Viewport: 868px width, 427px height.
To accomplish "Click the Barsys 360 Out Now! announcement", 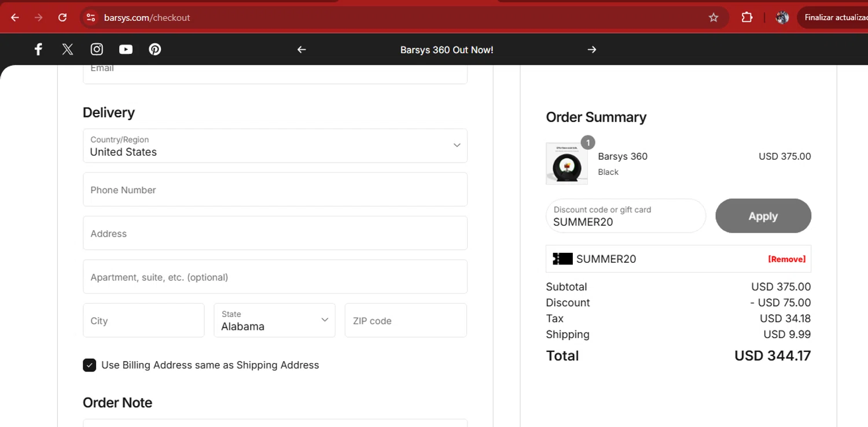I will point(447,50).
